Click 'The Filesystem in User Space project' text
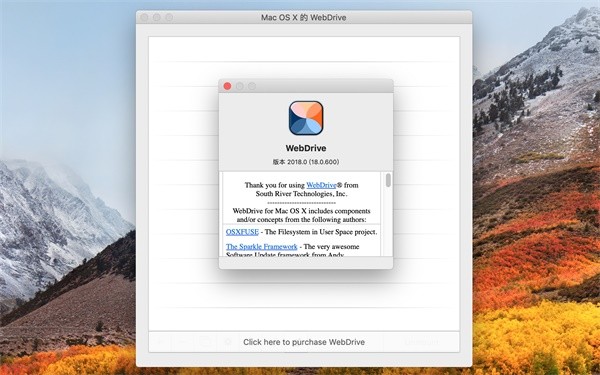 321,232
